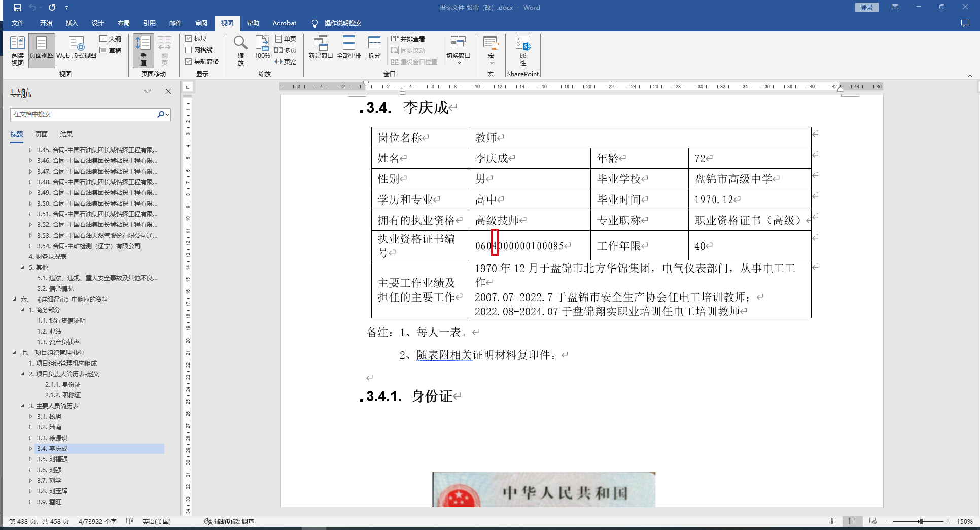Go to heading 2.1.1. 身份证
980x530 pixels.
[x=63, y=385]
